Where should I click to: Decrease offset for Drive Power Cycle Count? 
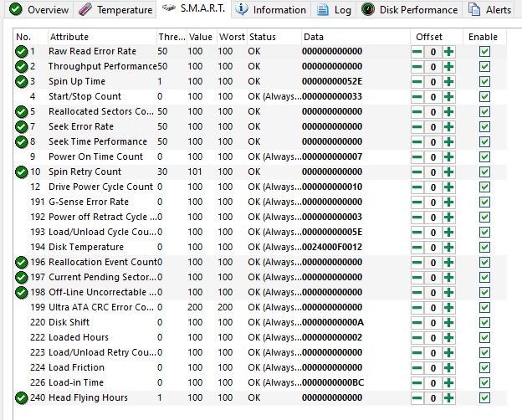[x=417, y=187]
